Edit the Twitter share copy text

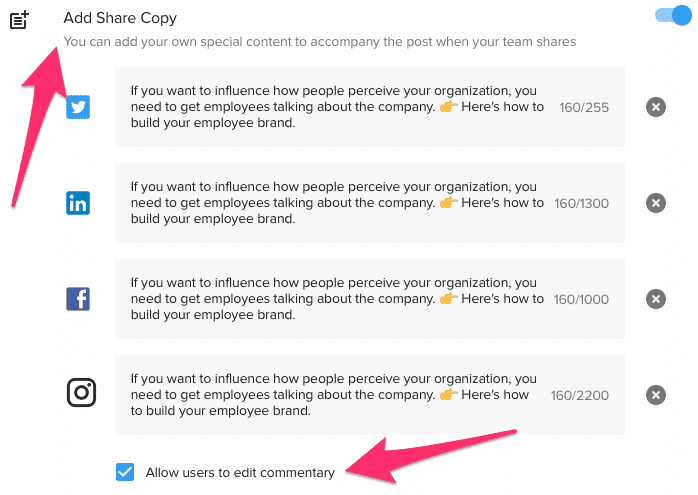337,107
